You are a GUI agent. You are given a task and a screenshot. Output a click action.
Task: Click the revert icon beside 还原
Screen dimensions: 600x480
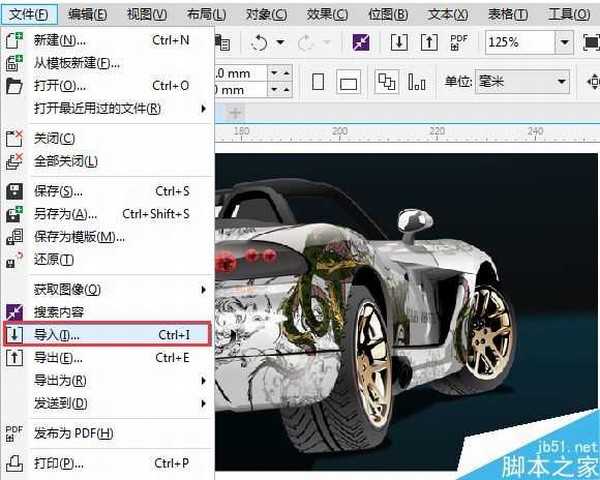pos(14,260)
